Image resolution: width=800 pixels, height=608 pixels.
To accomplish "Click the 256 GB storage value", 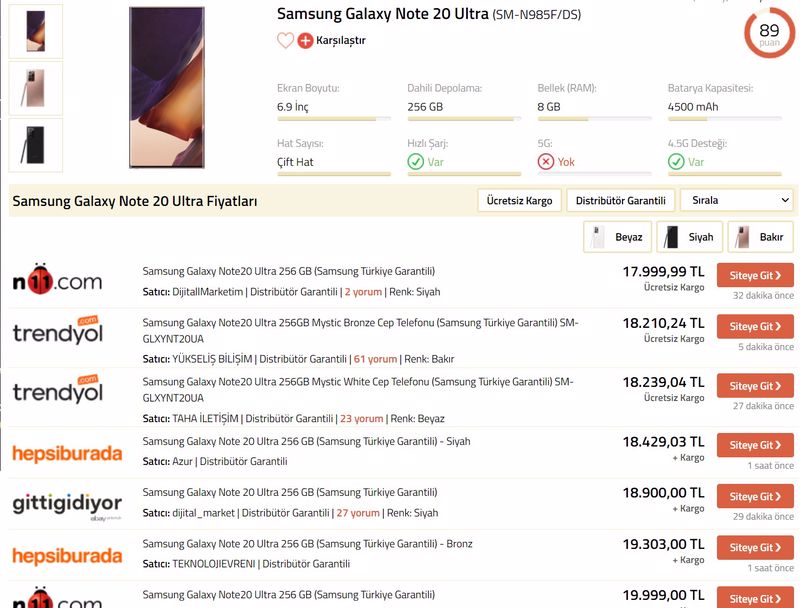I will [x=425, y=107].
